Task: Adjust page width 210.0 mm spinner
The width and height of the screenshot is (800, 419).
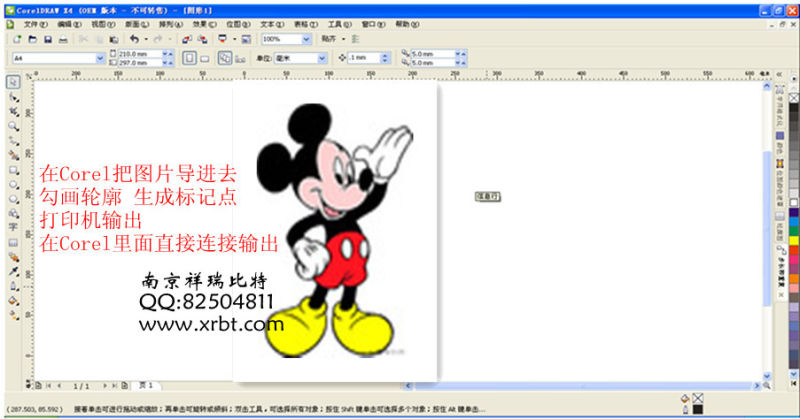Action: [168, 54]
